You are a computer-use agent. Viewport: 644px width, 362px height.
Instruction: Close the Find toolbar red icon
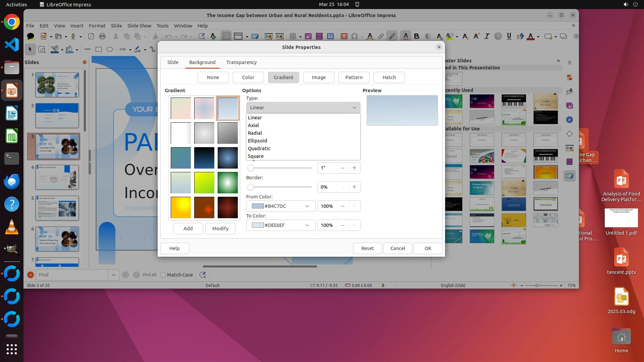[x=31, y=275]
